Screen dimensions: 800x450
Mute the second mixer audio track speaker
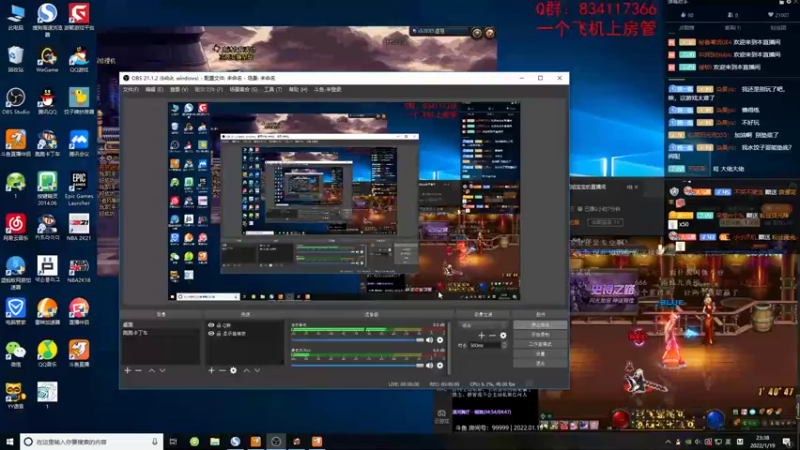click(430, 365)
